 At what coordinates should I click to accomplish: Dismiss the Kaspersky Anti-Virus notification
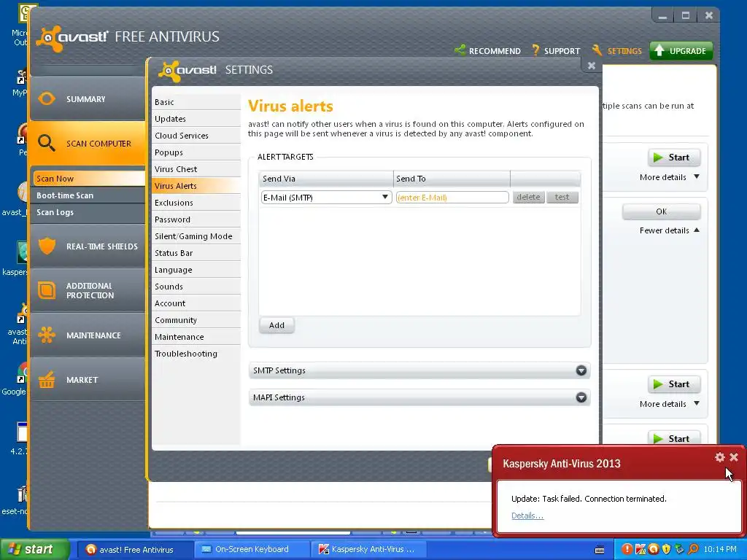(x=734, y=457)
